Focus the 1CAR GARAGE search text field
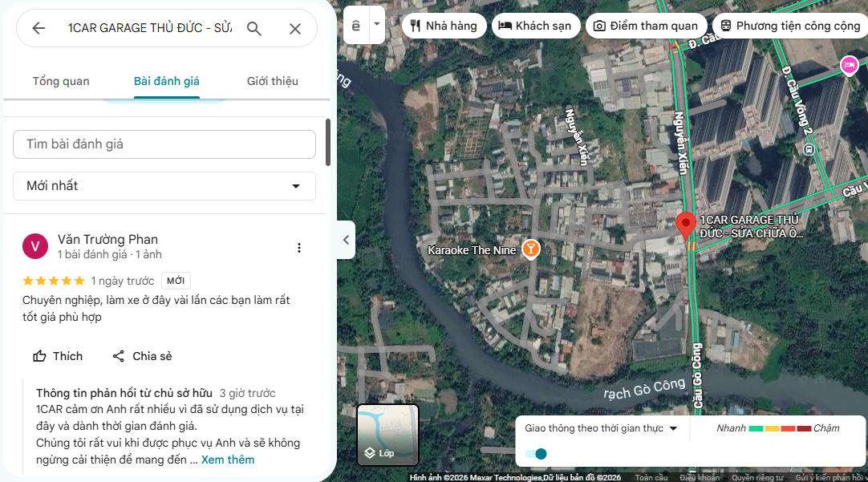The width and height of the screenshot is (868, 482). click(150, 28)
